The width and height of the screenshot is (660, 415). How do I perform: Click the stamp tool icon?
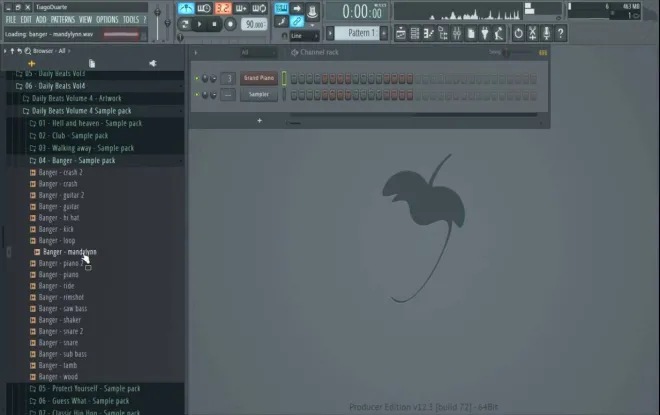pyautogui.click(x=312, y=12)
